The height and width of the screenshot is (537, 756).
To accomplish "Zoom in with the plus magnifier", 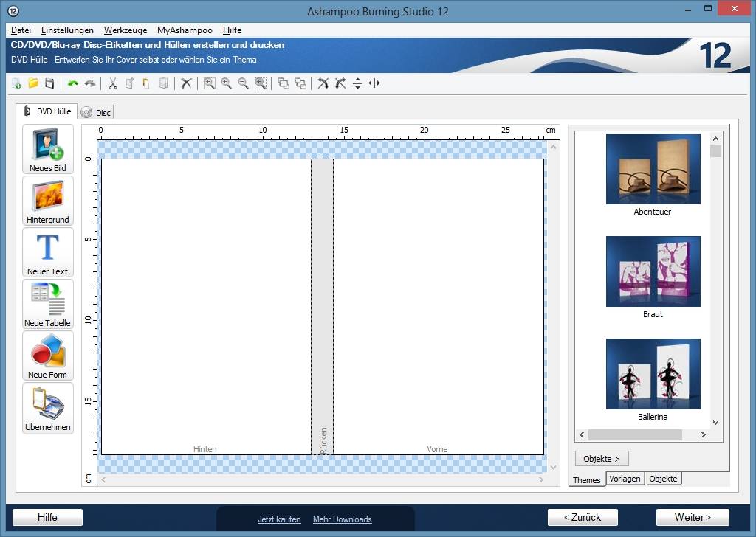I will (226, 83).
